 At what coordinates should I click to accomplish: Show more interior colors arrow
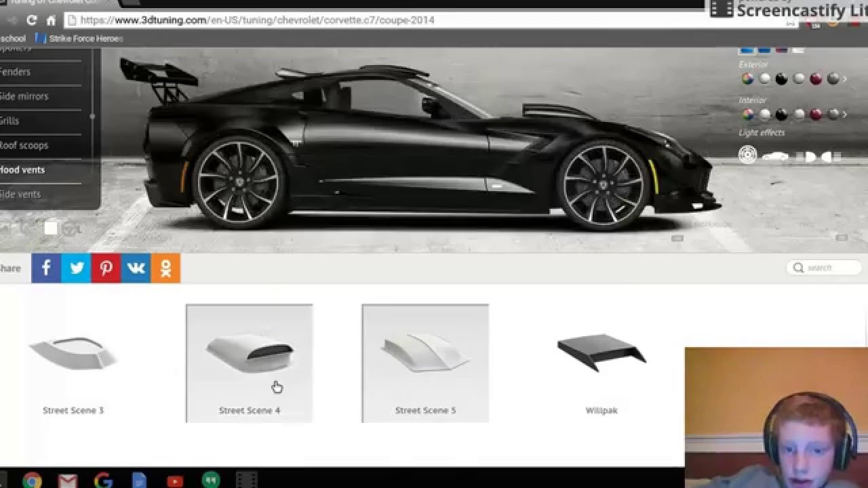point(845,115)
